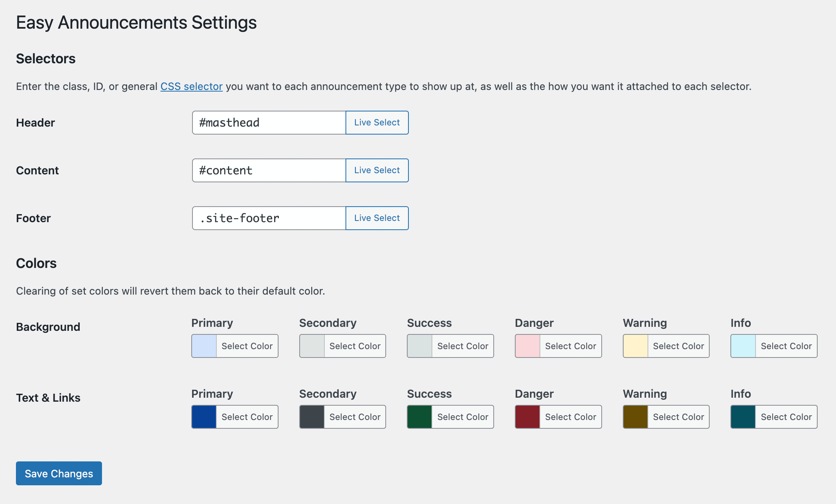The image size is (836, 504).
Task: Pick the Text & Links Info teal swatch
Action: click(x=743, y=417)
